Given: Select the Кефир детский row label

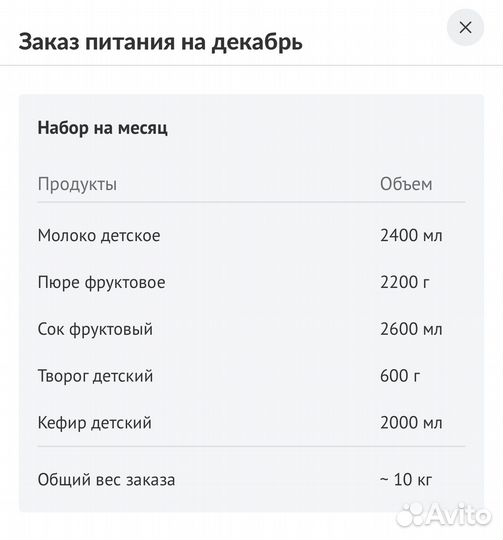Looking at the screenshot, I should click(x=95, y=423).
